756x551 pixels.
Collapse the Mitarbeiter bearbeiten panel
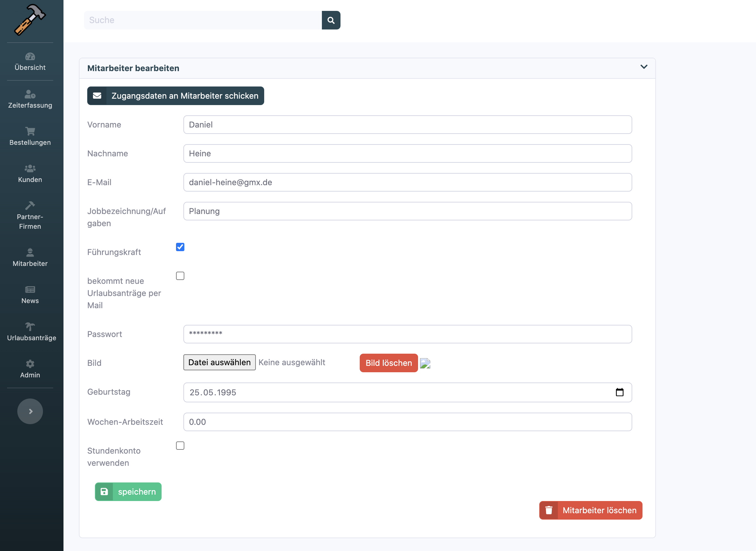coord(644,67)
